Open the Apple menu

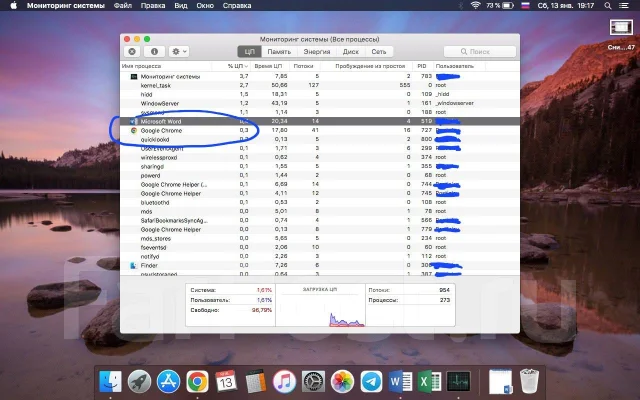pos(13,6)
